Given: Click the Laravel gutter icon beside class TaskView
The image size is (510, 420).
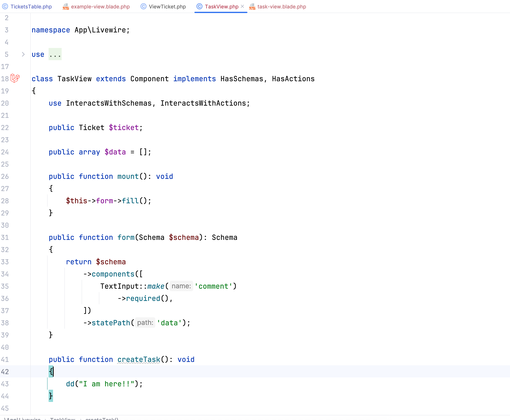Looking at the screenshot, I should point(15,78).
